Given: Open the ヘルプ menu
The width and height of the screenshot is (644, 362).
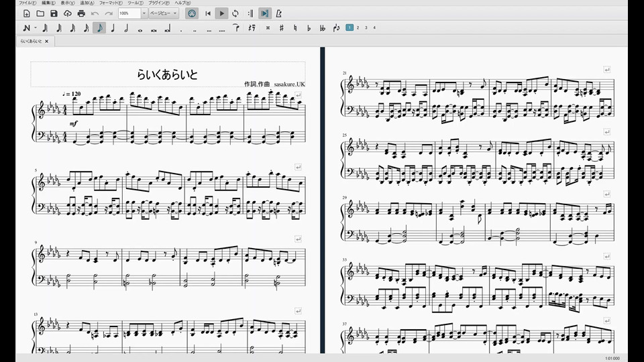Looking at the screenshot, I should click(182, 3).
